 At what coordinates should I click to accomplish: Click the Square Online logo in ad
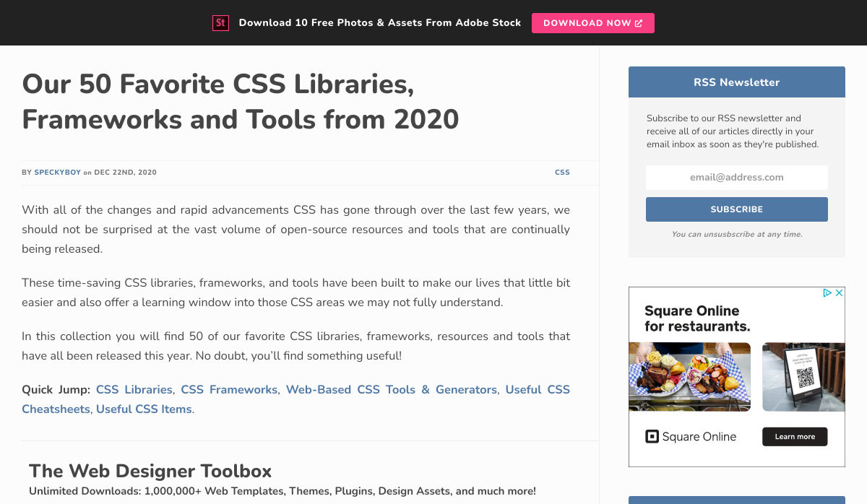click(690, 437)
